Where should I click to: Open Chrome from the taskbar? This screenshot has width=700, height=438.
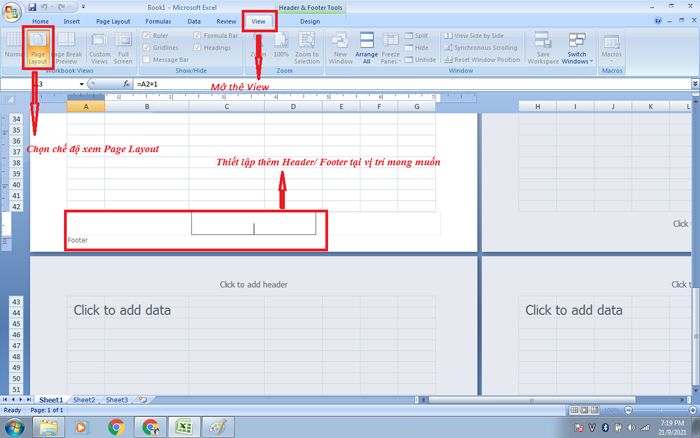(x=117, y=428)
